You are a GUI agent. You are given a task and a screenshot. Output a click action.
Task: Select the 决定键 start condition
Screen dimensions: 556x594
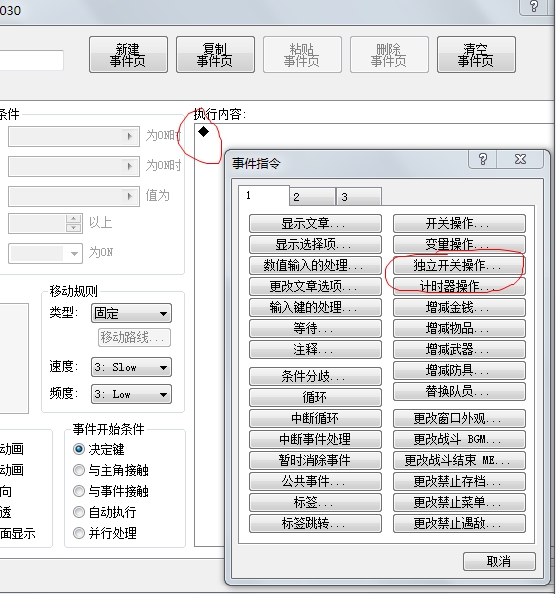79,449
